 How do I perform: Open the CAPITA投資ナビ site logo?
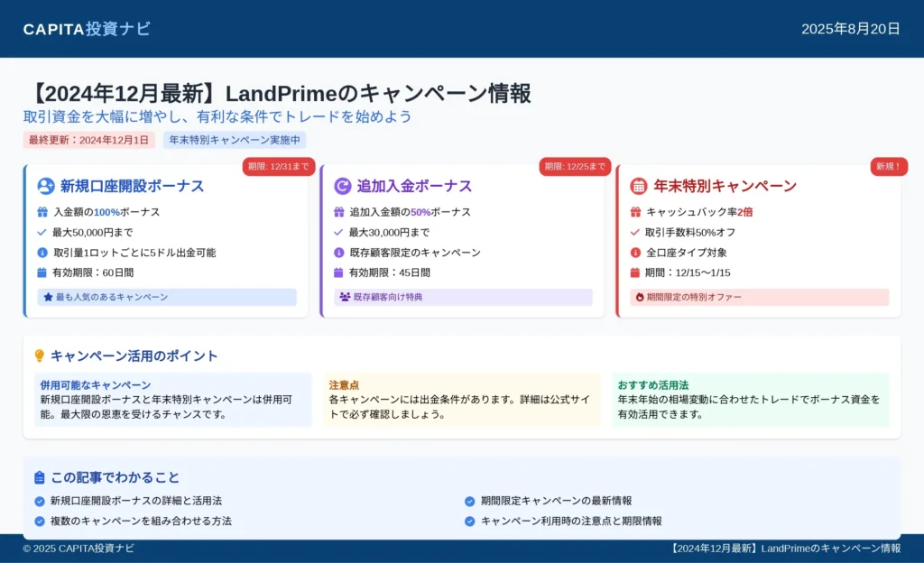pos(87,29)
